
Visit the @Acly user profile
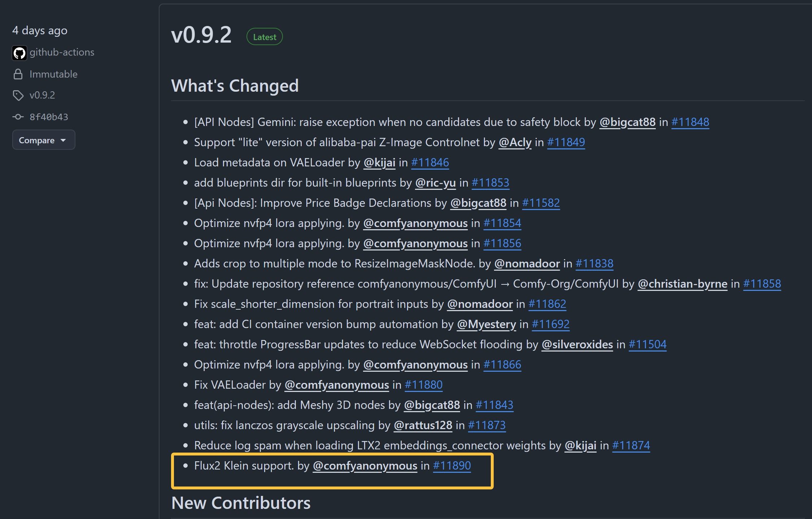pyautogui.click(x=515, y=142)
